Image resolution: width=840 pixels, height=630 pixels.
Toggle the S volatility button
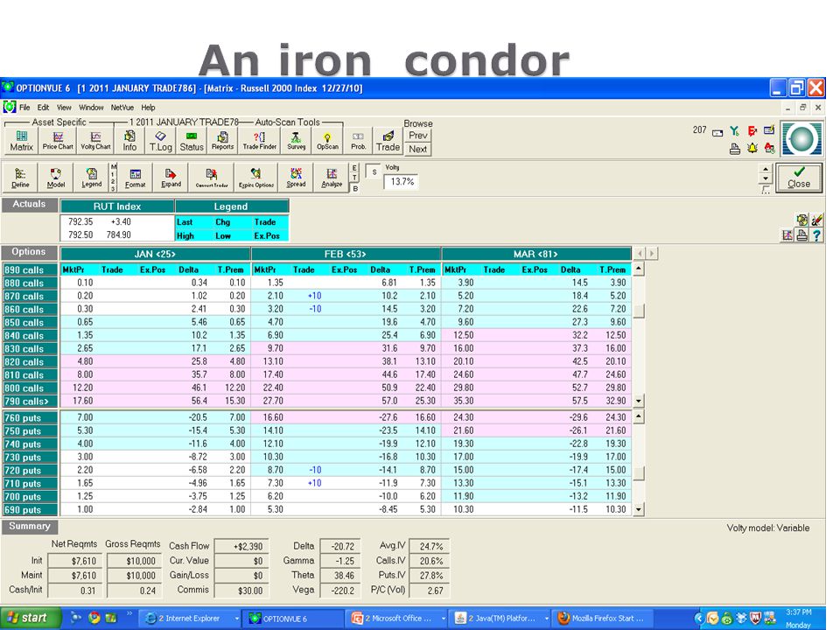(x=374, y=171)
